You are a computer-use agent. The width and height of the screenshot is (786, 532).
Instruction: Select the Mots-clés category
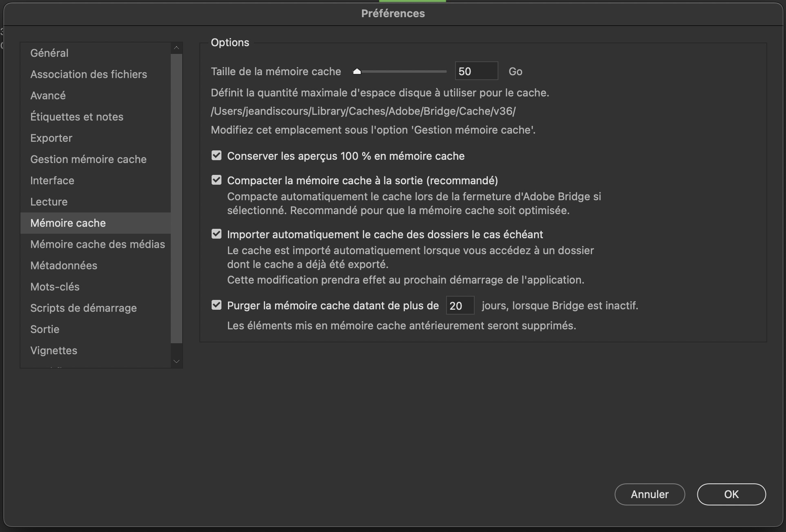[55, 286]
